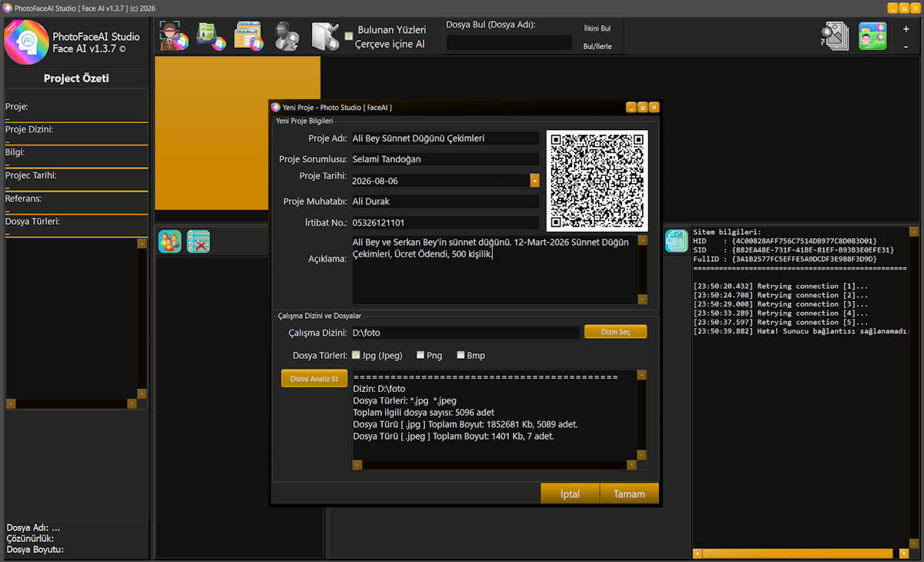Click the grayed-out document settings toolbar icon
Viewport: 924px width, 562px height.
(x=325, y=36)
